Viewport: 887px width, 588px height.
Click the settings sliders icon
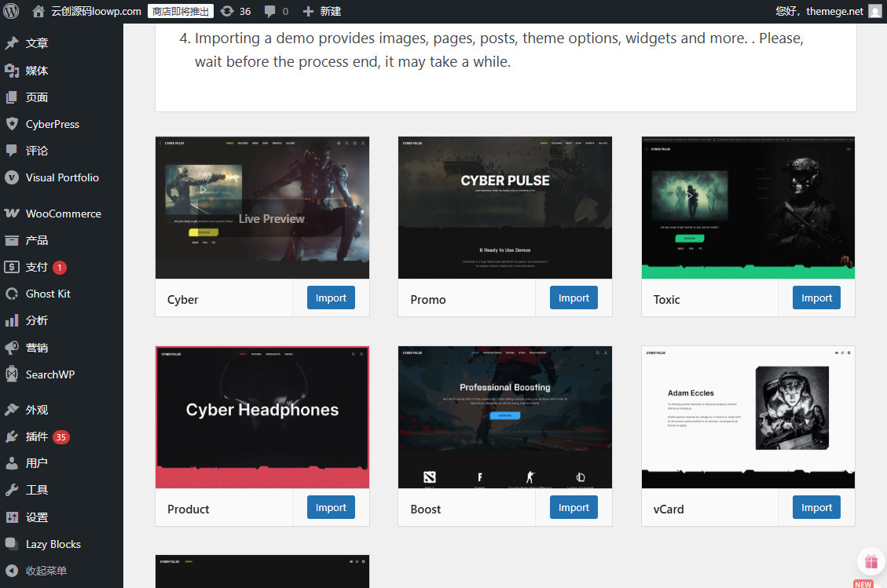(12, 517)
